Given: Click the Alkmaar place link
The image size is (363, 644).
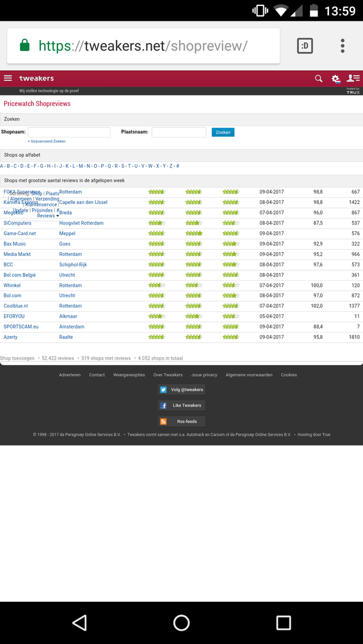Looking at the screenshot, I should [68, 316].
